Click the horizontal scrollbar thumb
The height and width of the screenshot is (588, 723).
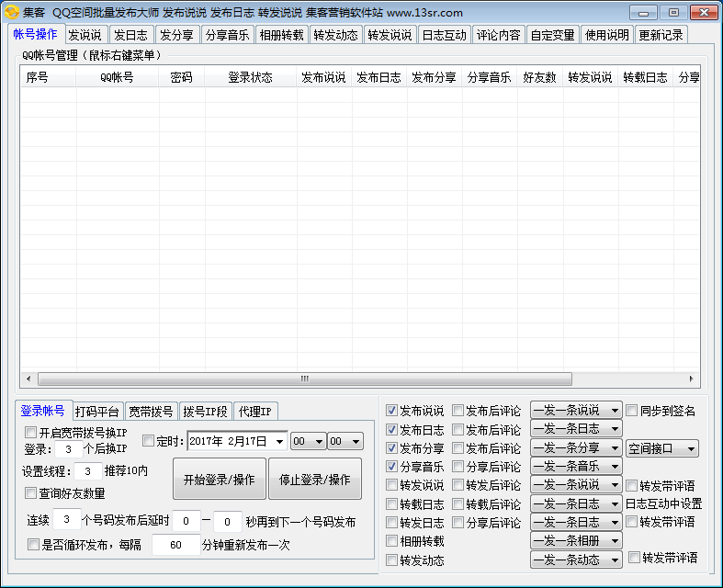pos(305,379)
